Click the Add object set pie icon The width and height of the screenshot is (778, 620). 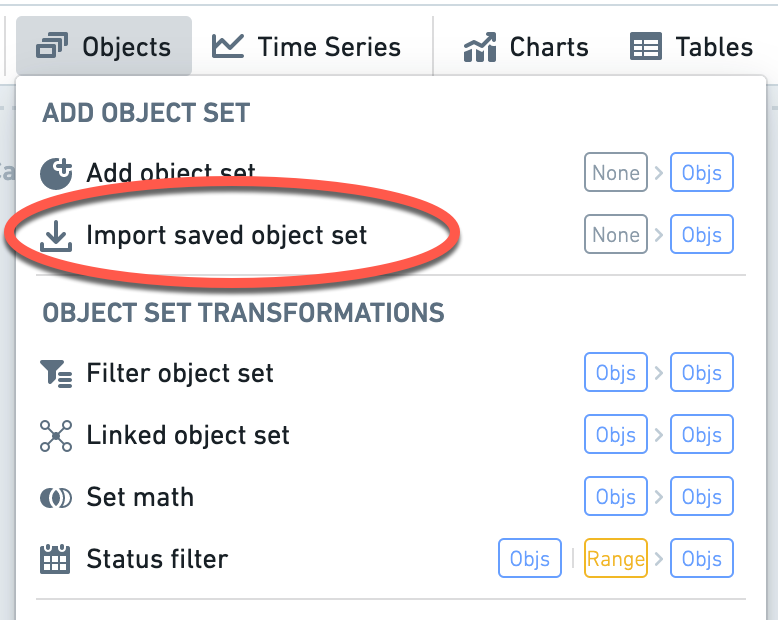(56, 174)
